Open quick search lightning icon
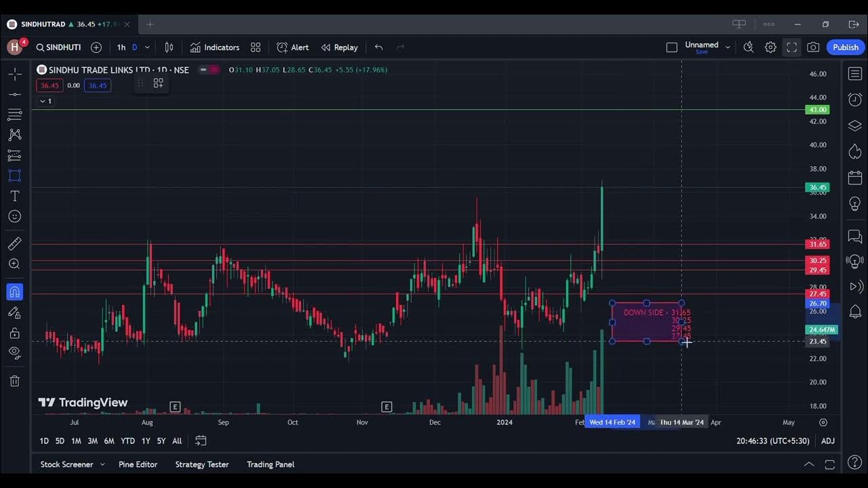Screen dimensions: 868x488 click(x=749, y=47)
